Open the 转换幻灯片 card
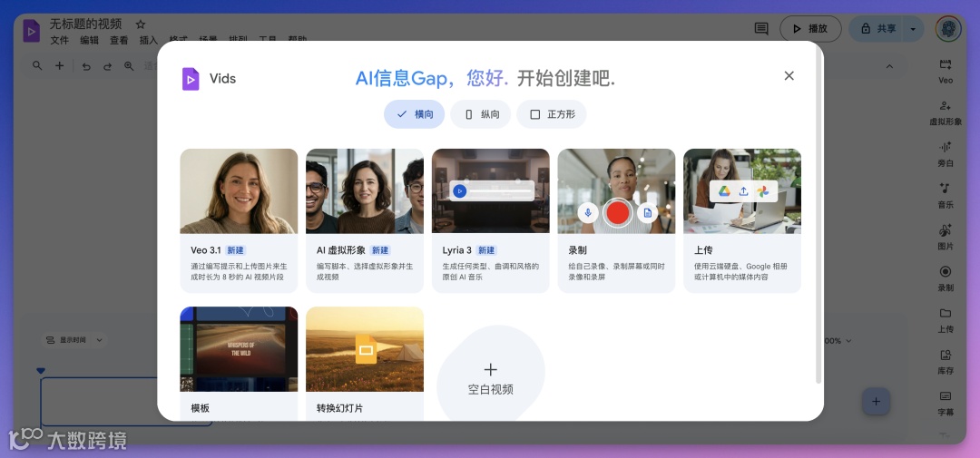 (365, 364)
